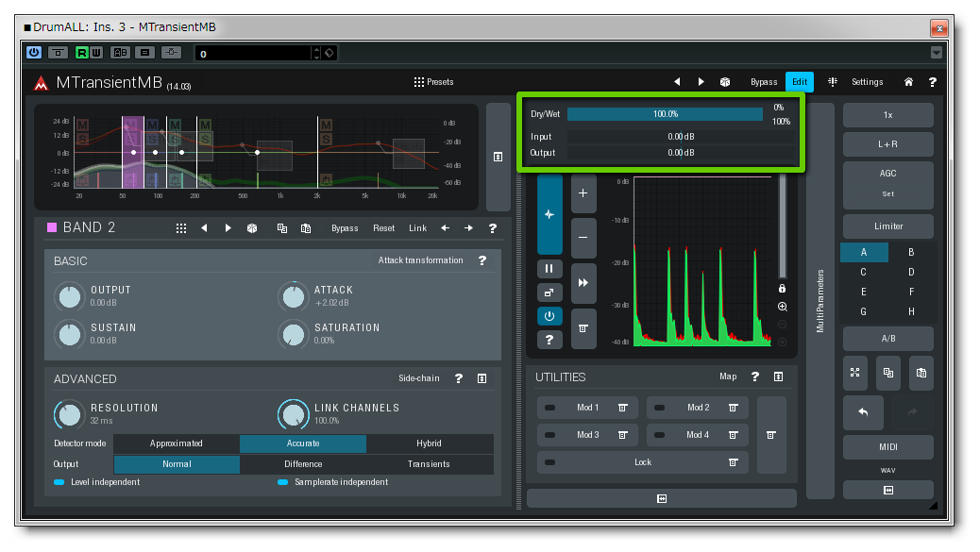Click the SATURATION knob
Screen dimensions: 980x552
point(293,334)
